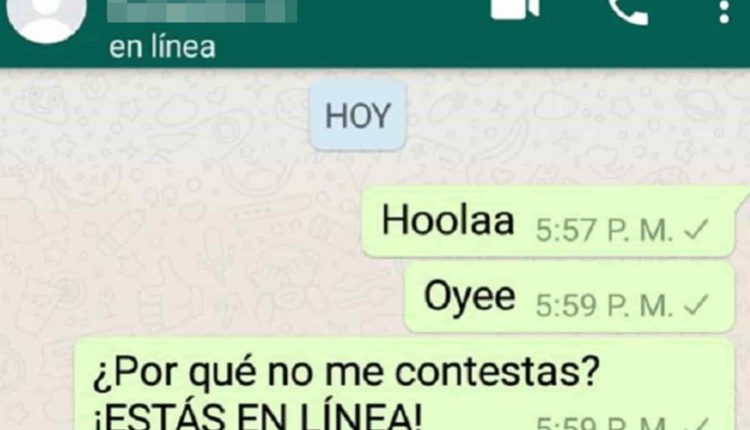Start a video call with the contact
750x430 pixels.
point(515,9)
